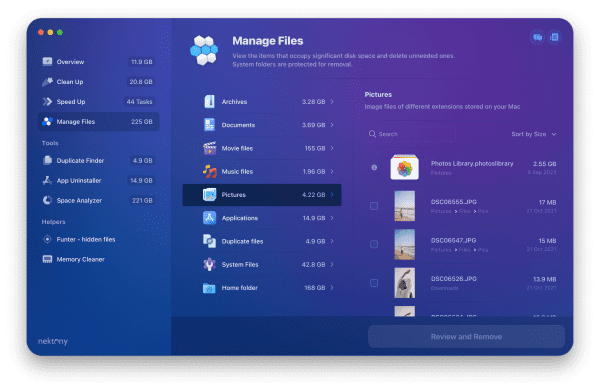Click the 4.22 GB Pictures size value
This screenshot has height=391, width=600.
point(313,194)
